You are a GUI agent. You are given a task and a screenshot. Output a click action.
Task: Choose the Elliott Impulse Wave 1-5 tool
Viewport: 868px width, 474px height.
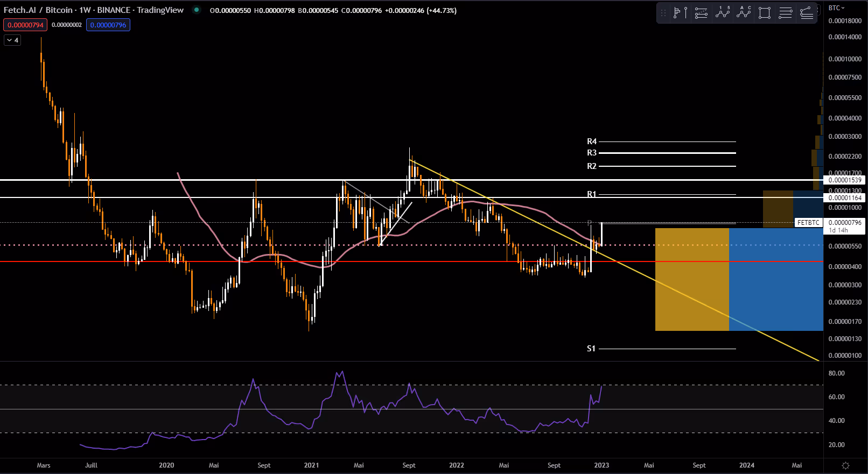(x=723, y=13)
